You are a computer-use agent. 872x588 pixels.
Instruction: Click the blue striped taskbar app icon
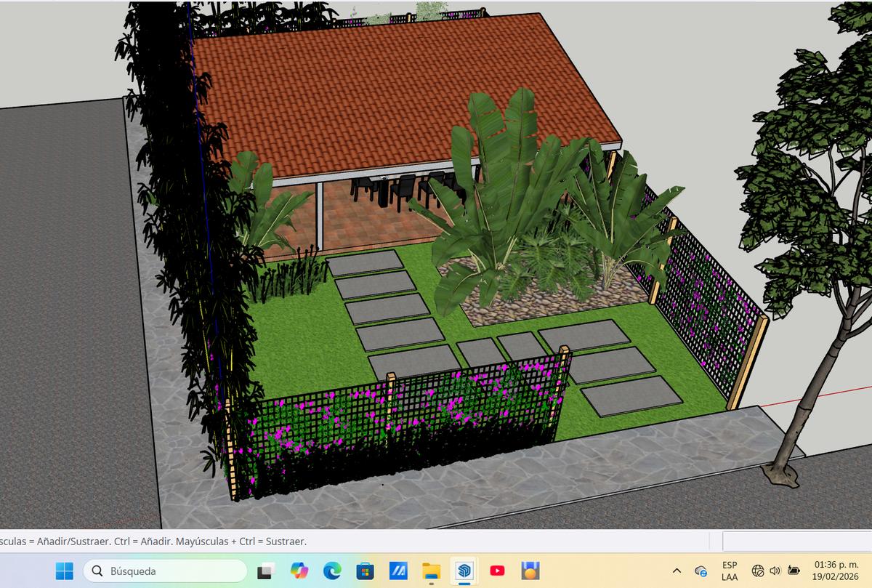point(398,571)
